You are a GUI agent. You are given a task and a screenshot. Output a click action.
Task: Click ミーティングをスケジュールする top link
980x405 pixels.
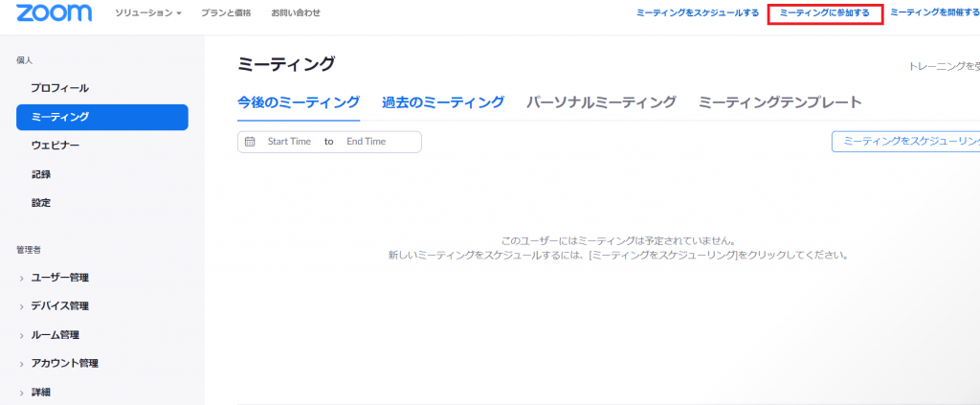698,13
